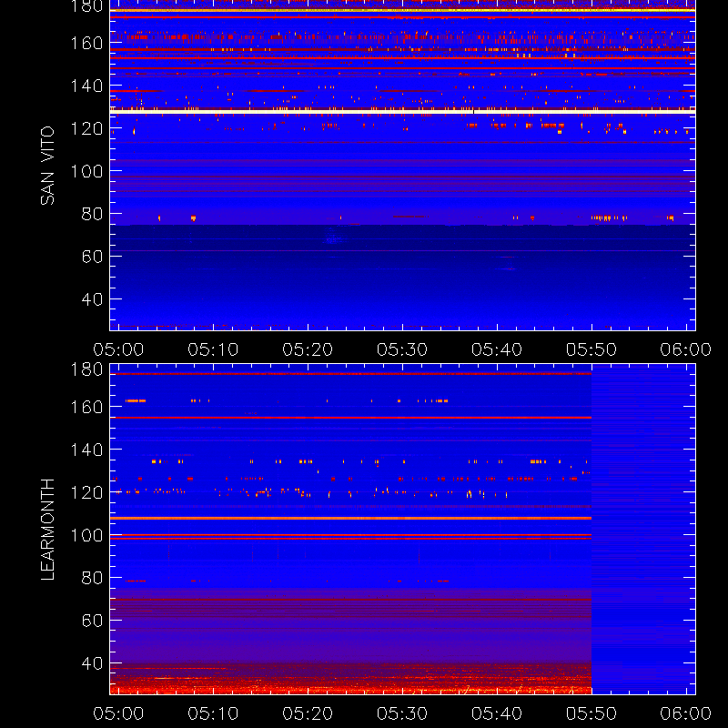Click the bright white band in San Vito spectrogram
728x728 pixels.
click(x=402, y=111)
